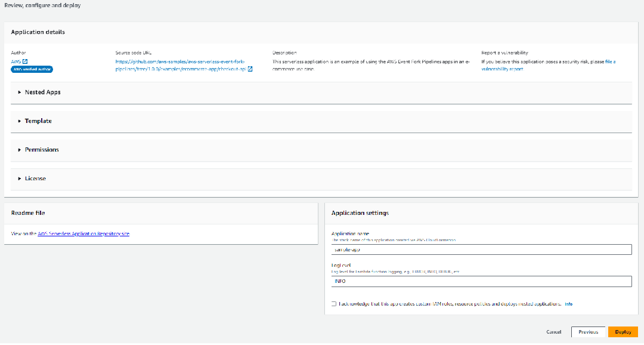Acknowledge the custom IAM roles checkbox
Image resolution: width=644 pixels, height=345 pixels.
[334, 304]
